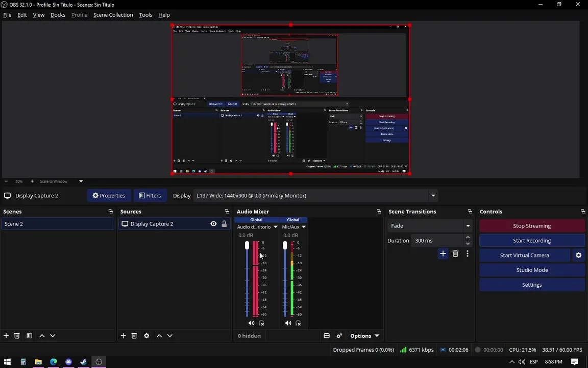The width and height of the screenshot is (588, 368).
Task: Open Discord from the taskbar
Action: pyautogui.click(x=68, y=362)
